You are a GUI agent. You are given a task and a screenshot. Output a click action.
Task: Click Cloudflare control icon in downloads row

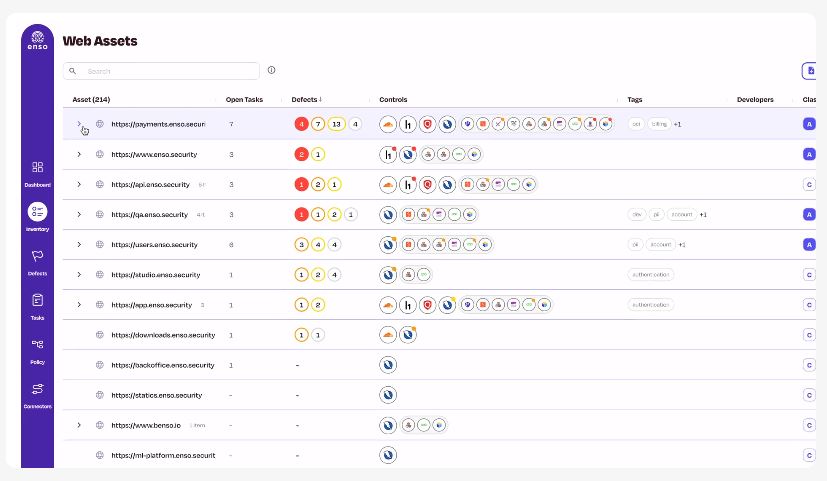[x=388, y=334]
